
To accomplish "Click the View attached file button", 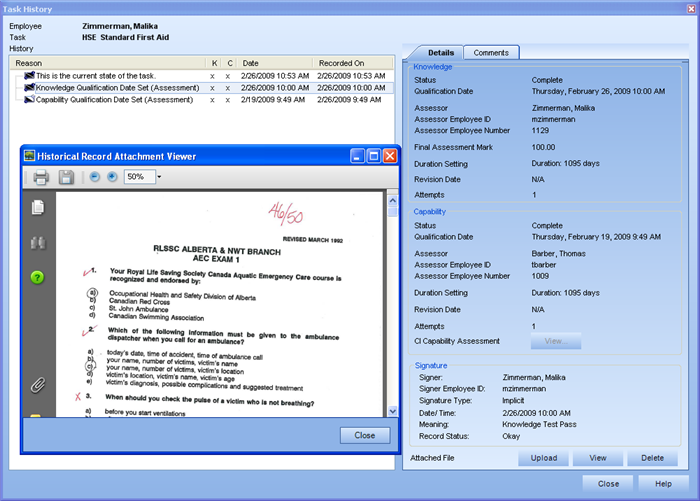I will point(597,458).
